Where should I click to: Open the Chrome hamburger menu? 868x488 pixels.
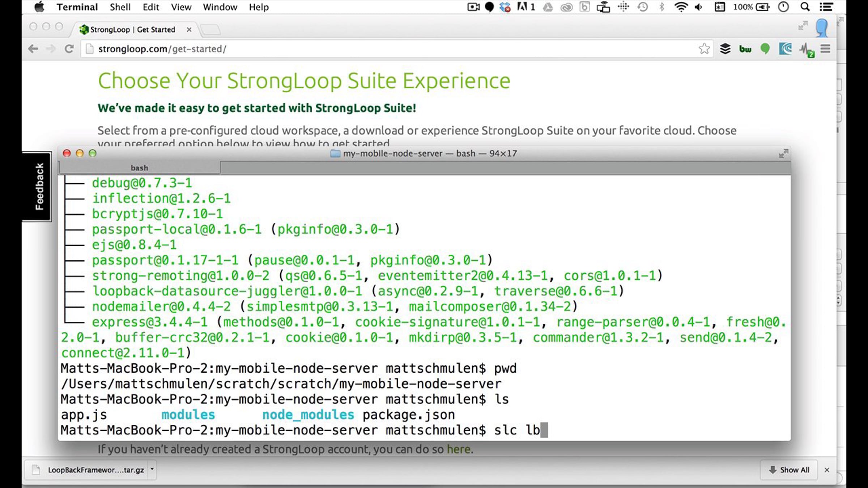pos(825,49)
